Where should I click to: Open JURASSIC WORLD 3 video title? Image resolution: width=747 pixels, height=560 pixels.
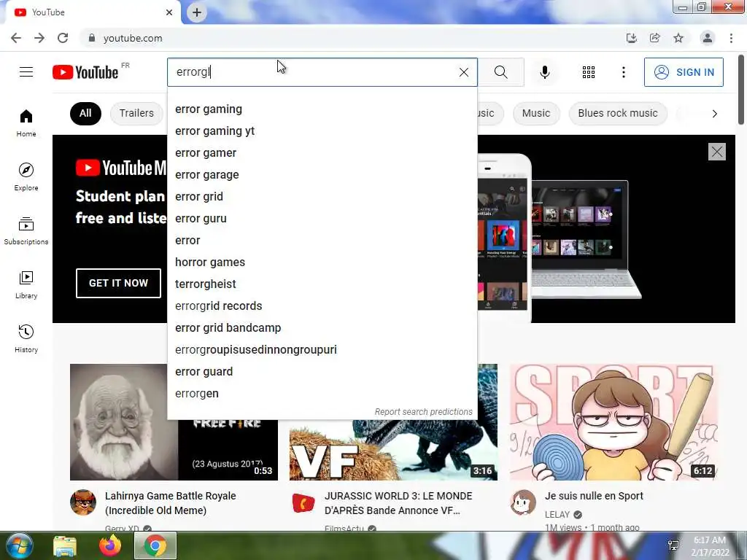(398, 503)
